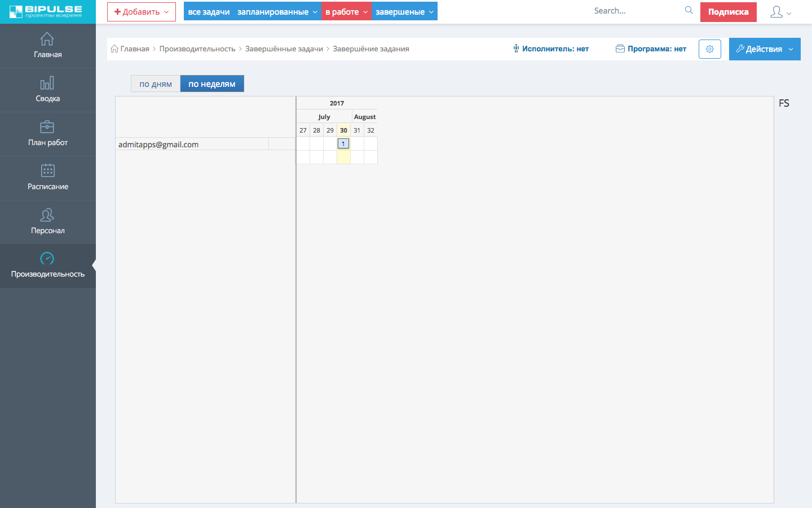This screenshot has width=812, height=508.
Task: Click the FS fullscreen toggle
Action: coord(784,103)
